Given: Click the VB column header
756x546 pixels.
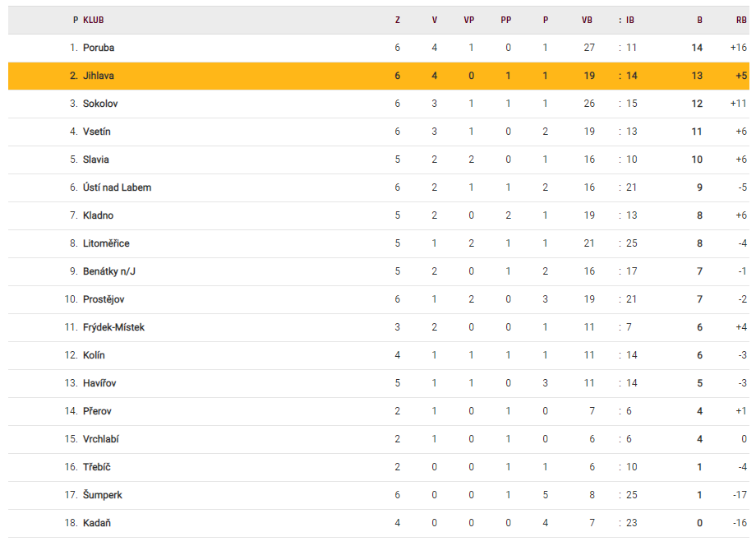Looking at the screenshot, I should pyautogui.click(x=587, y=20).
